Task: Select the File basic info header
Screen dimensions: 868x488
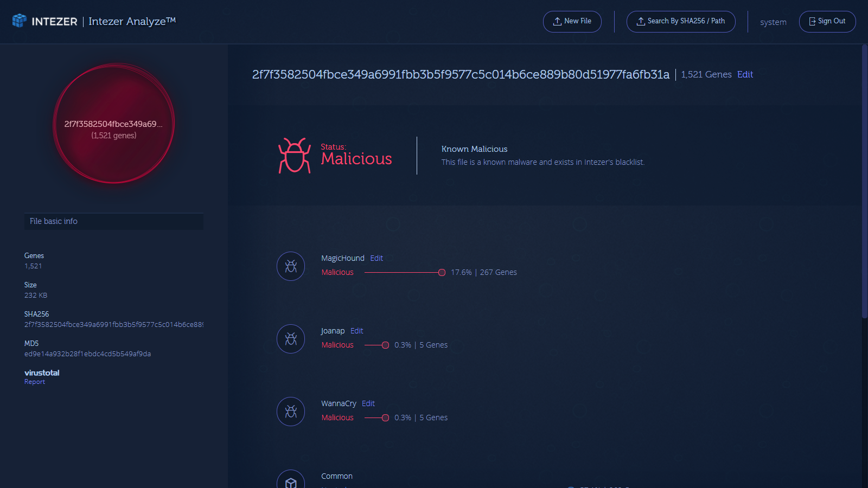Action: tap(114, 221)
